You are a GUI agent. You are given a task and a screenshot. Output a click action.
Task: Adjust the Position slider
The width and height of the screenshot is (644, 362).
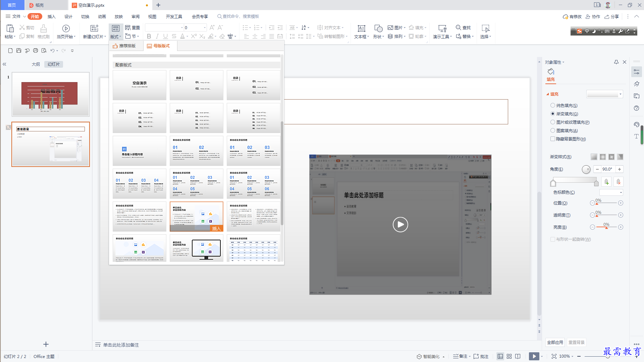point(606,203)
